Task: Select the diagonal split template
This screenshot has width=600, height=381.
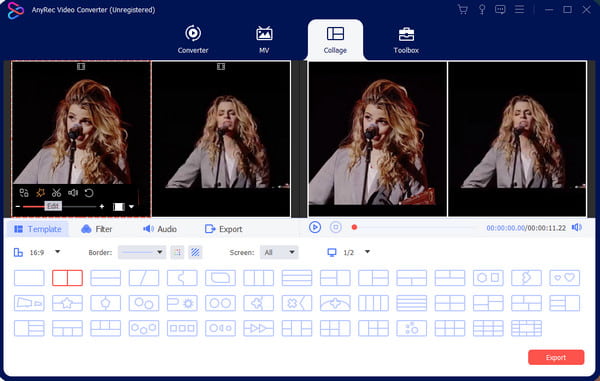Action: point(144,278)
